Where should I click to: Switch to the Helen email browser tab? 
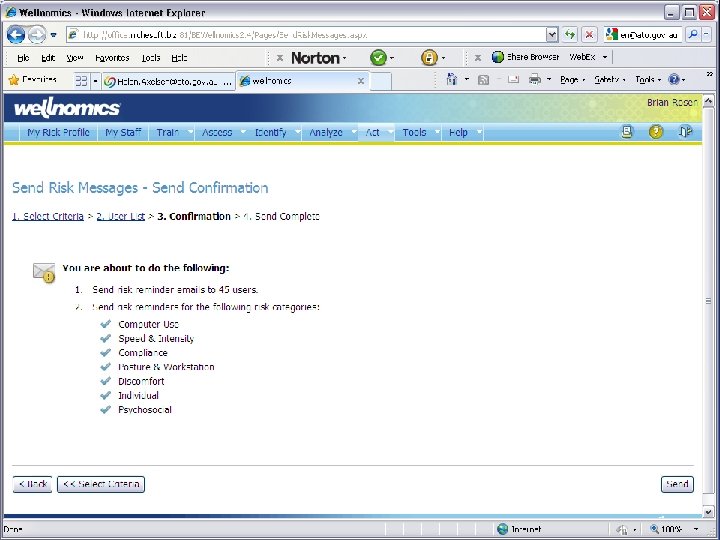click(168, 81)
